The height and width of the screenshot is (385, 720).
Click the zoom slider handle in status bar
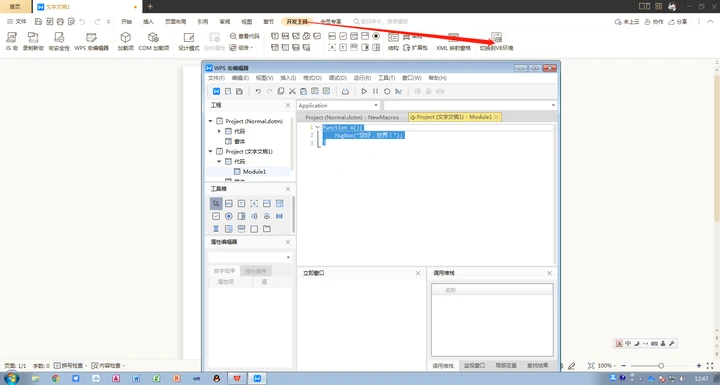(x=661, y=366)
